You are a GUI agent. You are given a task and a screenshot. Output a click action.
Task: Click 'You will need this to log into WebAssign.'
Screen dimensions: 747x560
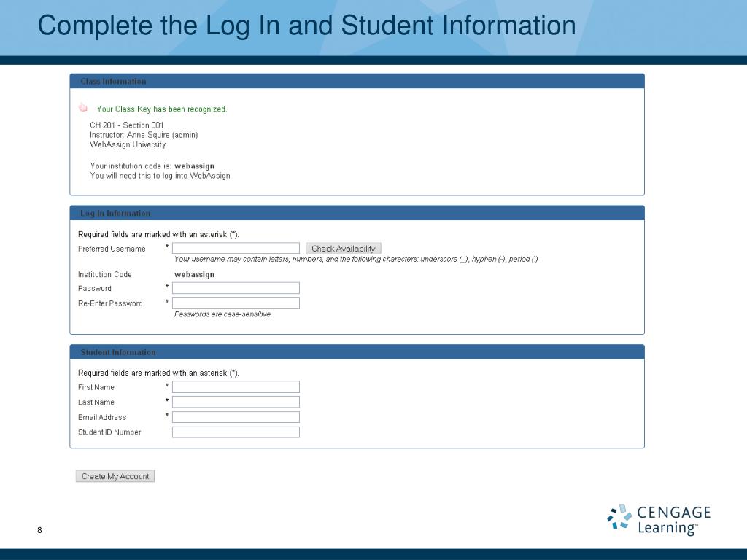161,176
